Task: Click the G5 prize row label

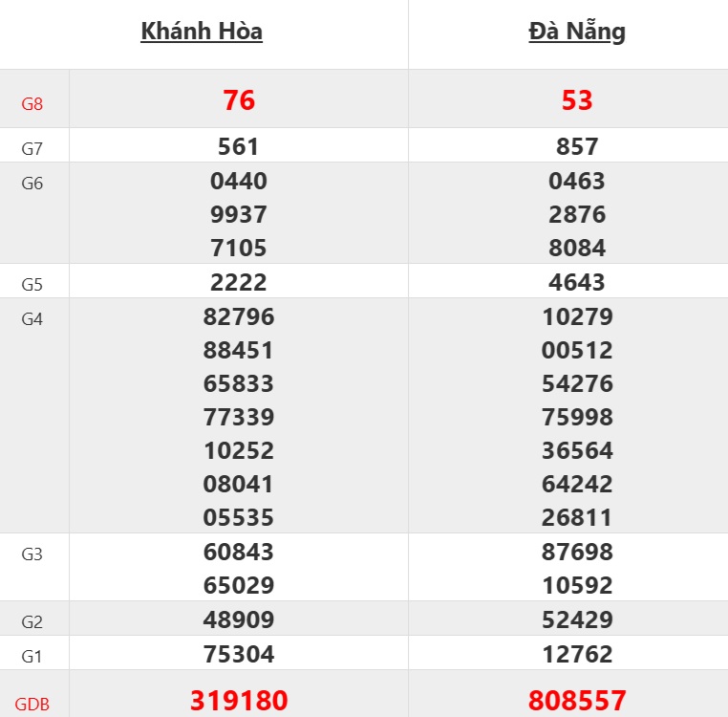Action: [x=32, y=285]
